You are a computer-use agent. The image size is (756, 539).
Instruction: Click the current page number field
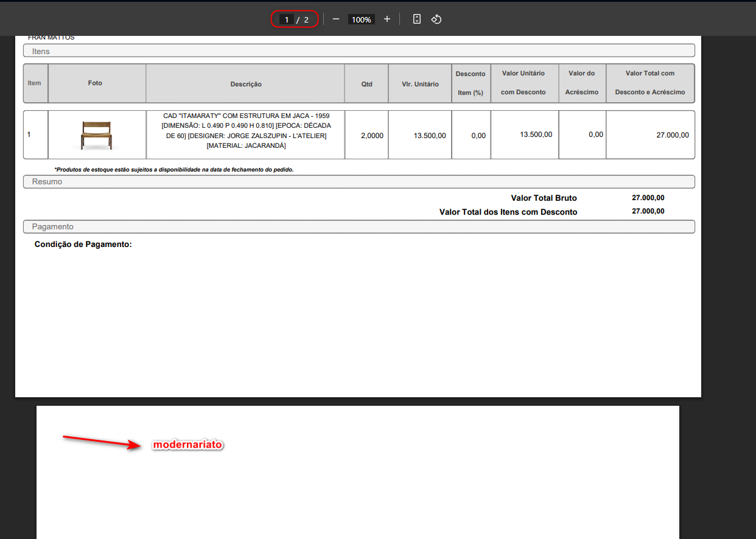pos(287,19)
